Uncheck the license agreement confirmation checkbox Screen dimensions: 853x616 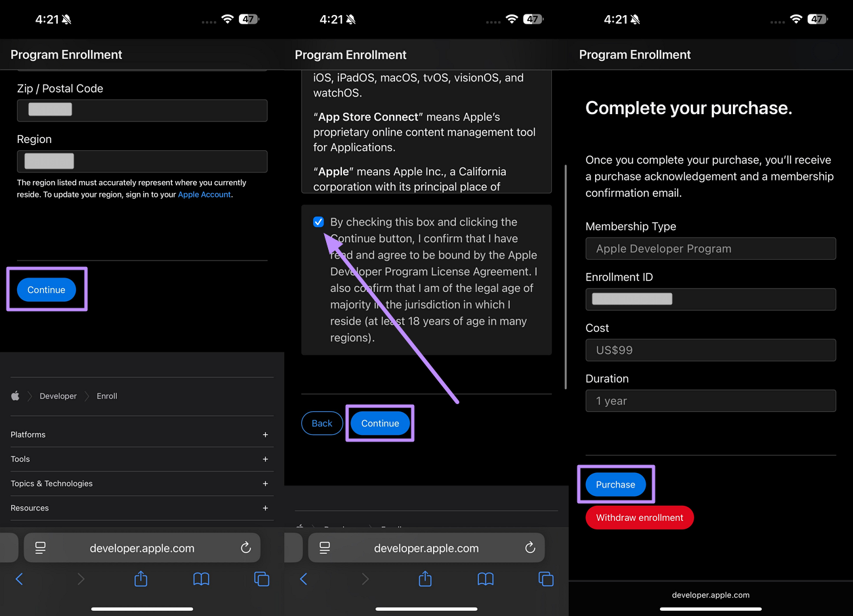click(x=318, y=222)
